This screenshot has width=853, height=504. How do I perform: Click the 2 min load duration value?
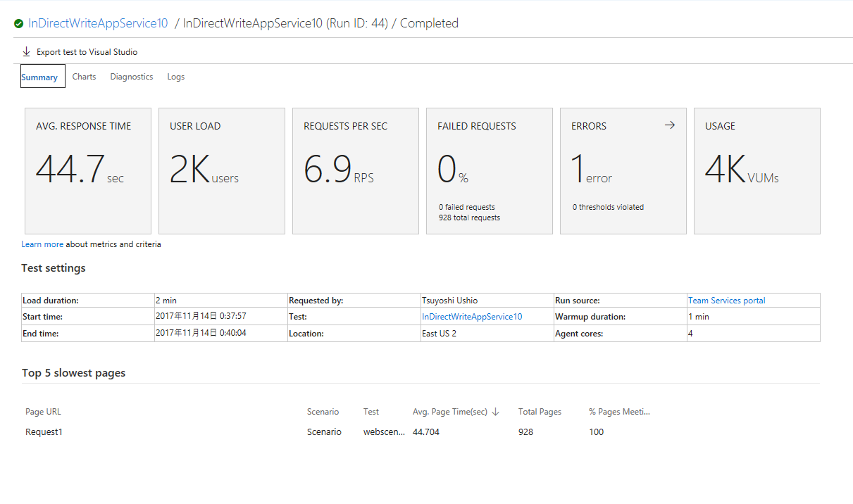point(166,301)
